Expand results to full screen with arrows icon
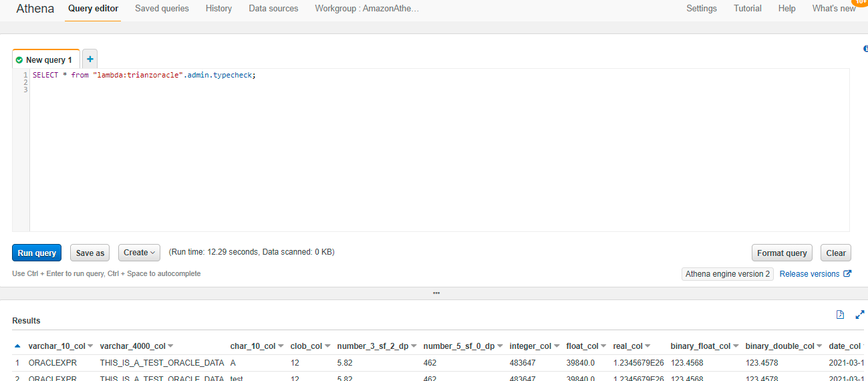 click(x=859, y=315)
